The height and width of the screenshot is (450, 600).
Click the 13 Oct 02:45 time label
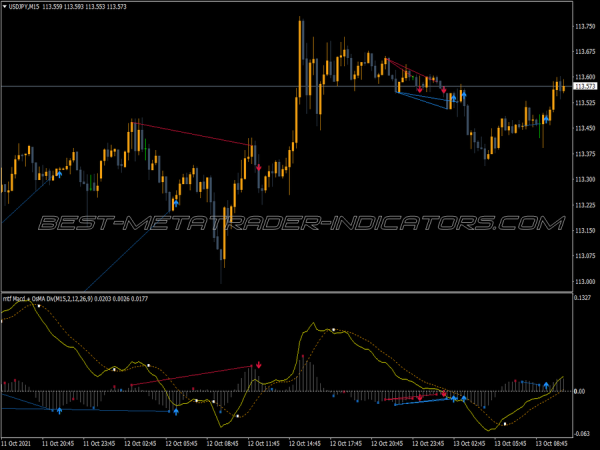point(469,443)
